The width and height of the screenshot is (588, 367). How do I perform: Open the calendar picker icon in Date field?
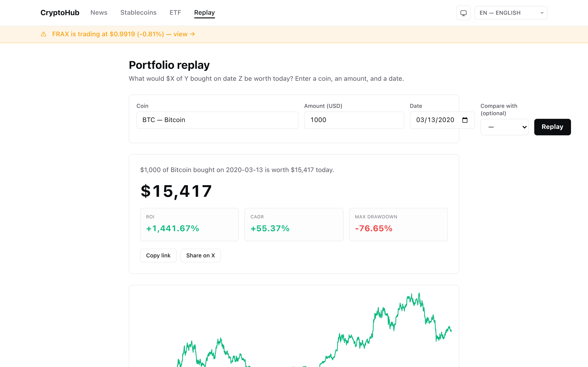[465, 120]
